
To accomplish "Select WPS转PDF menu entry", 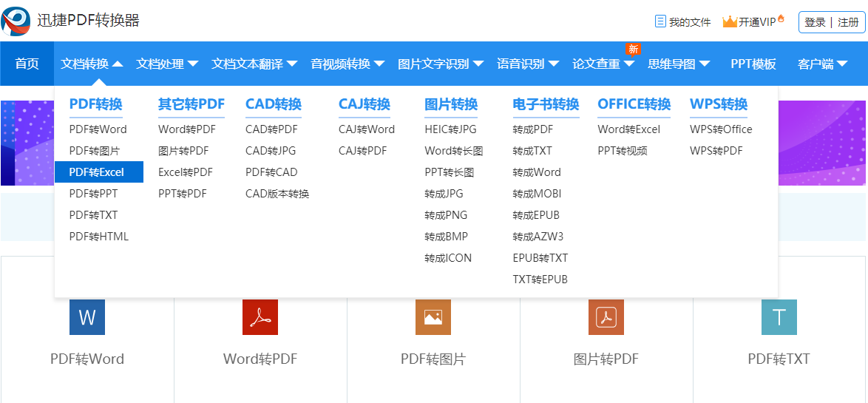I will coord(716,151).
